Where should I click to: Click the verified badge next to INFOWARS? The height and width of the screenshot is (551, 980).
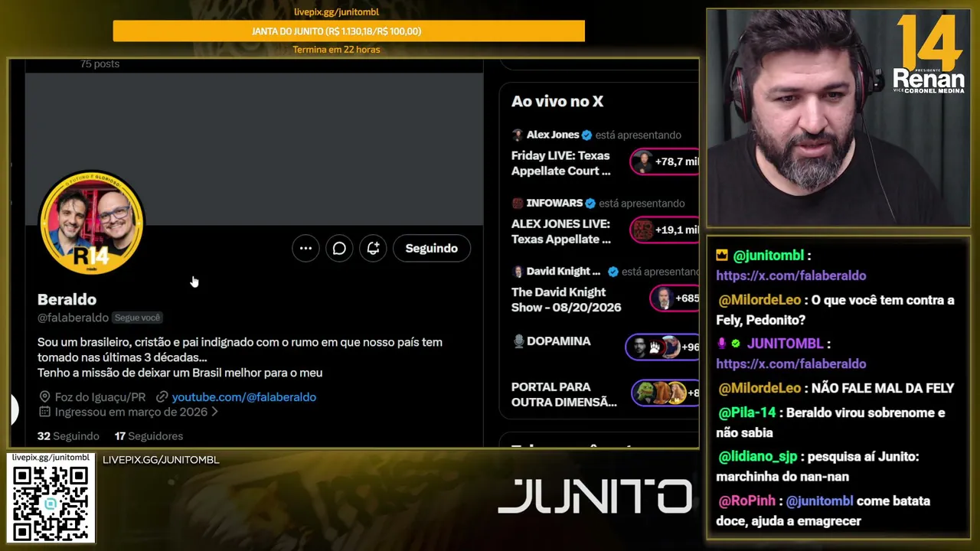[590, 203]
